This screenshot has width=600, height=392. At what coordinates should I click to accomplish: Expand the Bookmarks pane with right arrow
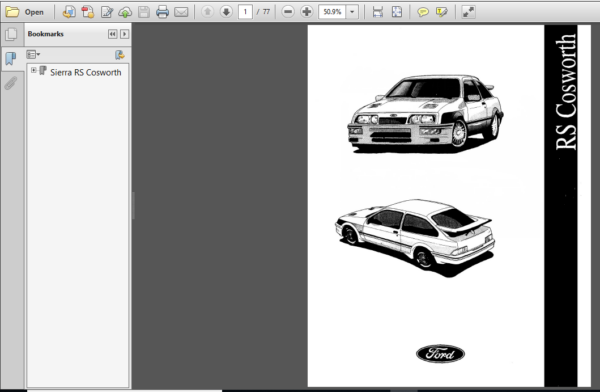[x=124, y=34]
